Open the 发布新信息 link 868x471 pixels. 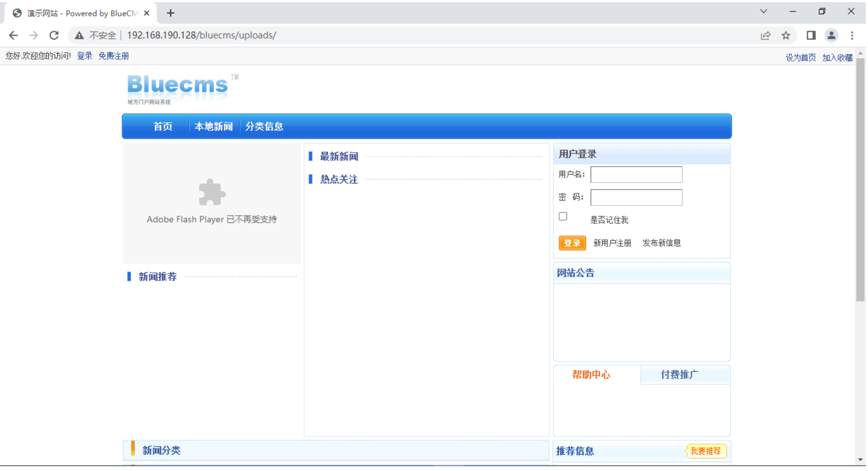(x=662, y=243)
